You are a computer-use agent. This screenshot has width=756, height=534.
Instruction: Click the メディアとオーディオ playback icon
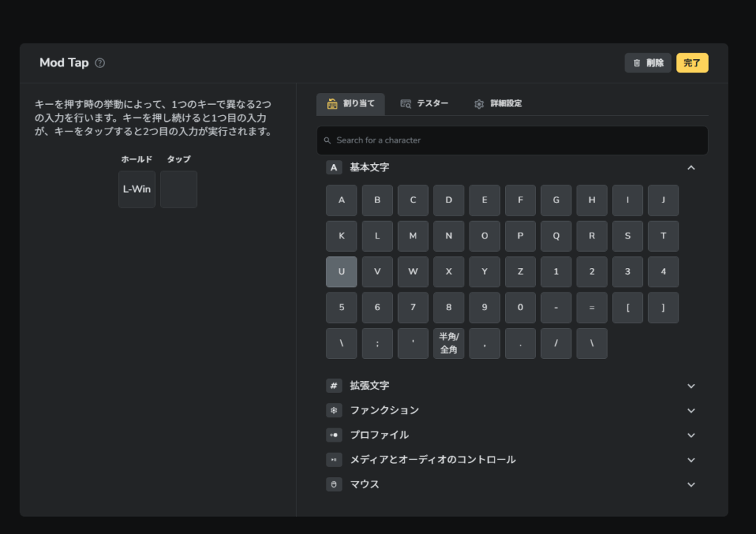click(x=334, y=459)
